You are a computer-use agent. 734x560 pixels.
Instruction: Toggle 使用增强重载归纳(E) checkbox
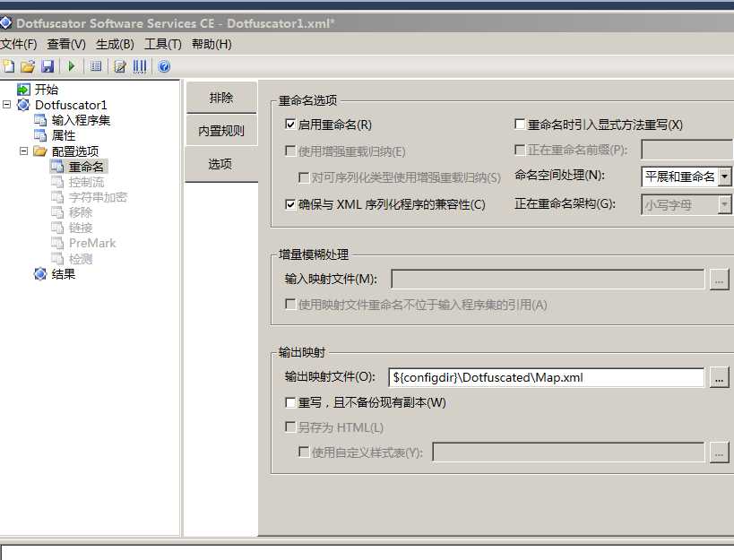(x=290, y=151)
